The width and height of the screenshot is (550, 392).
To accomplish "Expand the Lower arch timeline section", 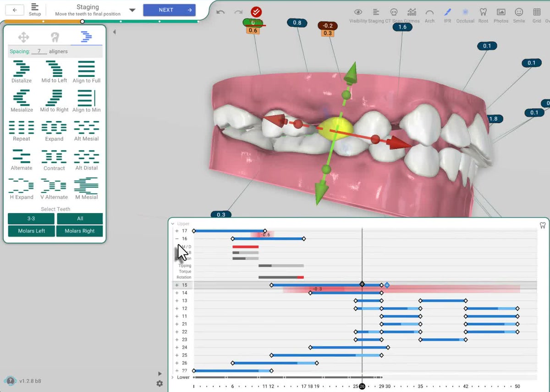I will [172, 377].
